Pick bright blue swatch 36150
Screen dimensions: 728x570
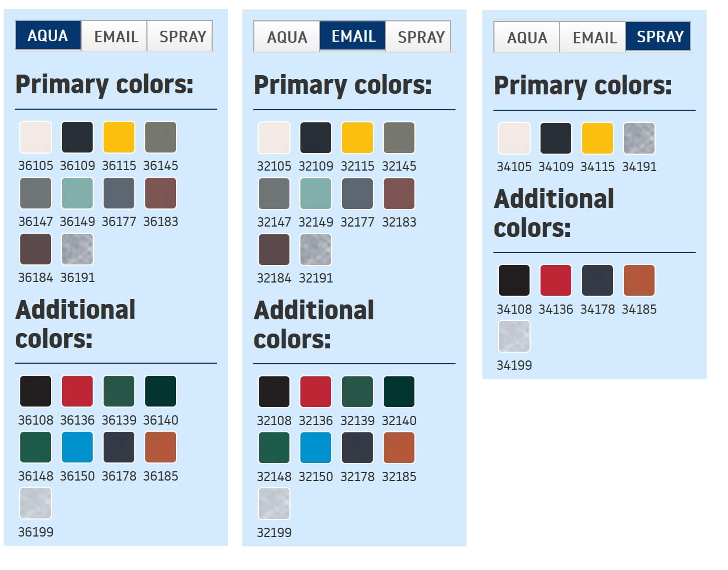coord(77,447)
